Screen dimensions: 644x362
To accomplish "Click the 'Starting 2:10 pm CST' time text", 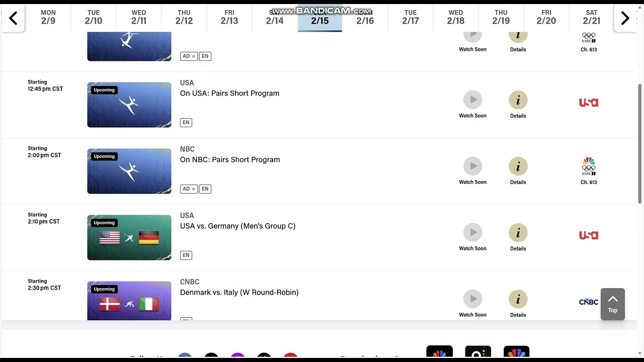I will [x=44, y=218].
